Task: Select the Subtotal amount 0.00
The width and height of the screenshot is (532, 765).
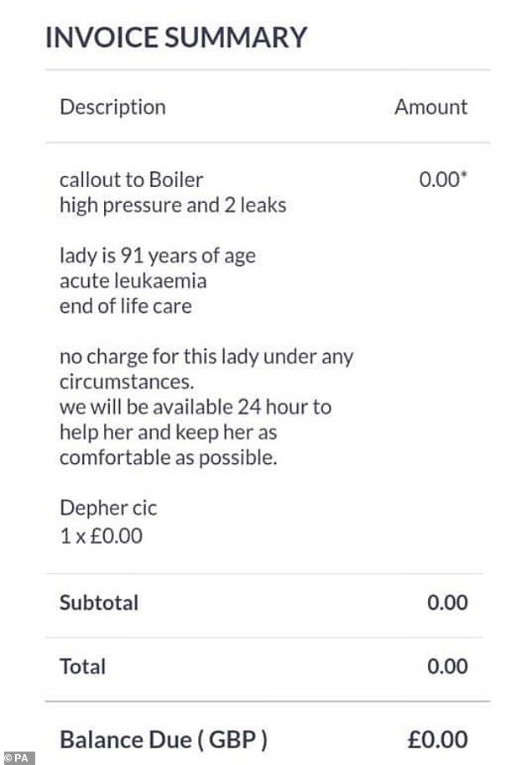Action: [x=446, y=602]
